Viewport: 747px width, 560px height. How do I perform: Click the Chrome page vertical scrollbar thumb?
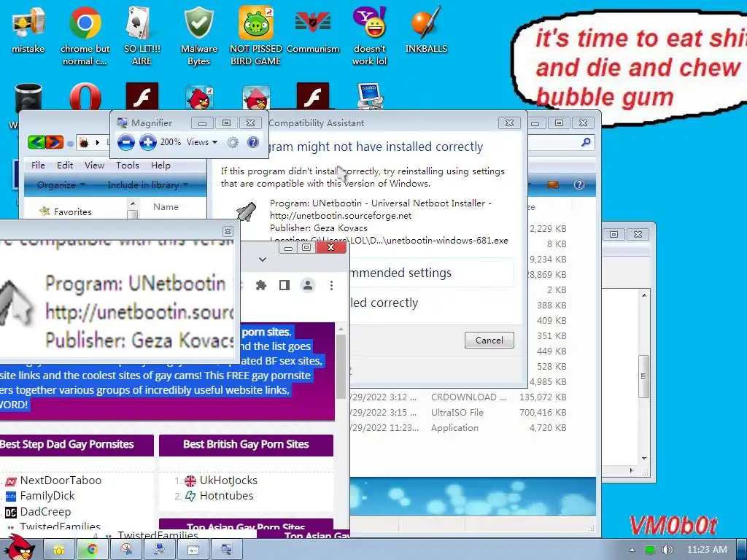[x=341, y=367]
